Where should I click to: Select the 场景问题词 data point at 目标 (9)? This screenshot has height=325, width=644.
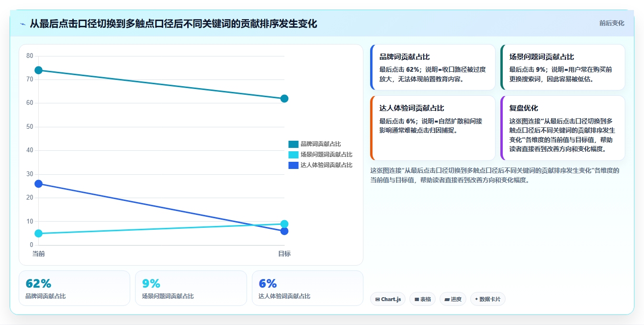pos(284,224)
